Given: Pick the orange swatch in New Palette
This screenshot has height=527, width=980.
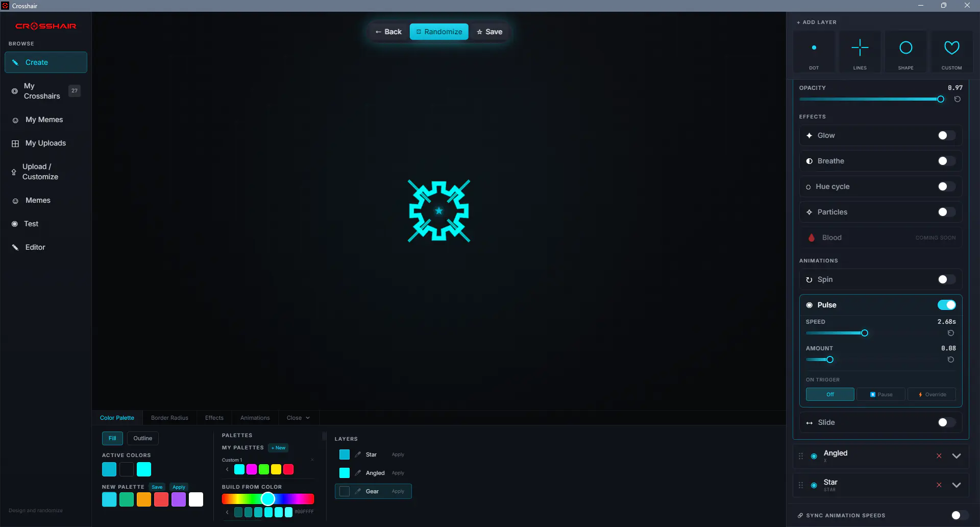Looking at the screenshot, I should point(144,499).
